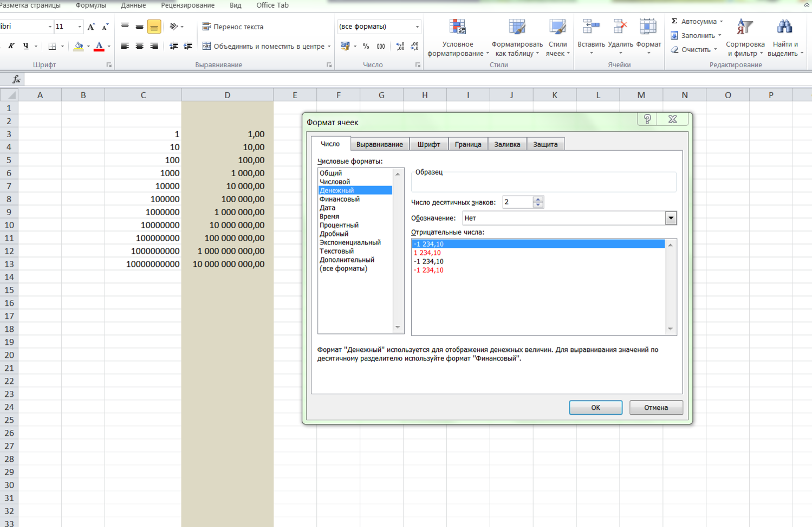Open Sort and Filter tool
812x527 pixels.
click(x=745, y=27)
